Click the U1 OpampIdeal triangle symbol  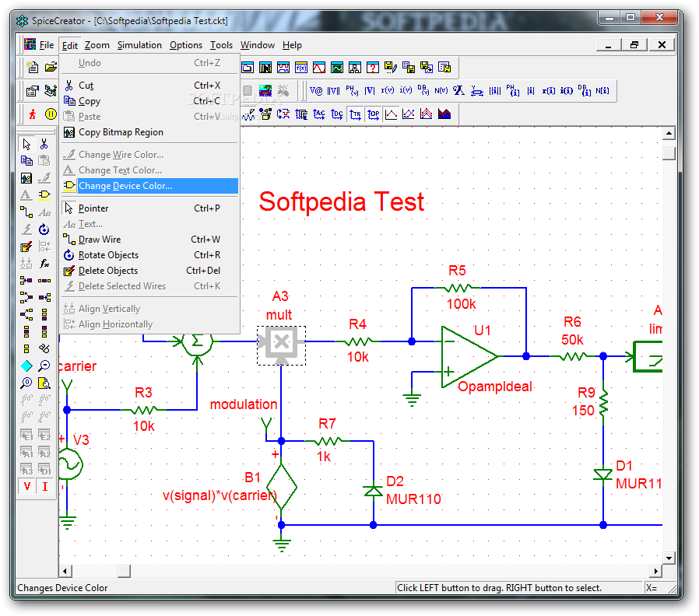[468, 356]
